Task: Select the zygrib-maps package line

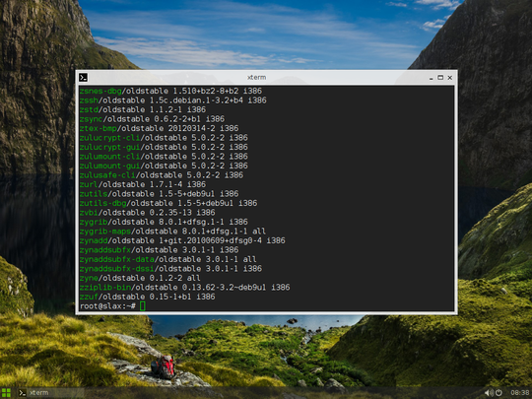Action: pos(172,232)
